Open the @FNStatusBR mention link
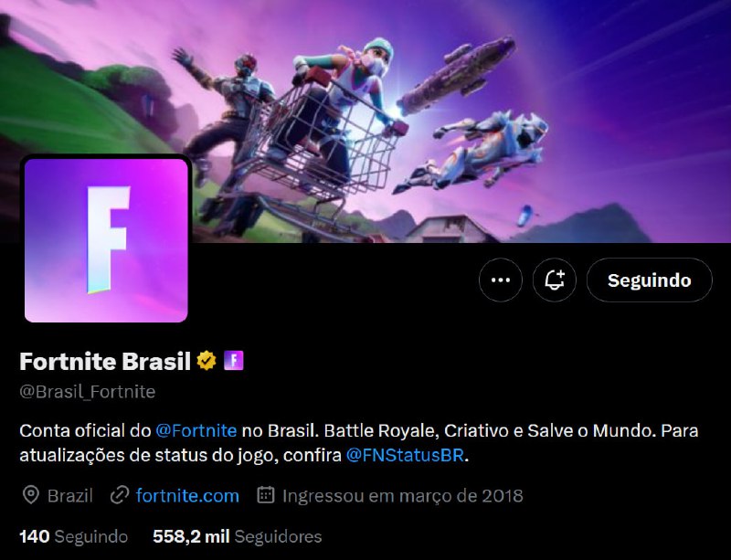The width and height of the screenshot is (731, 560). click(405, 455)
